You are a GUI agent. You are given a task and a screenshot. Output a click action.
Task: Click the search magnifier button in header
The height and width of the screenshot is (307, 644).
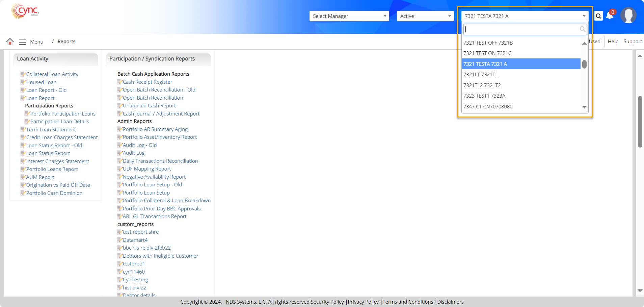[x=598, y=16]
